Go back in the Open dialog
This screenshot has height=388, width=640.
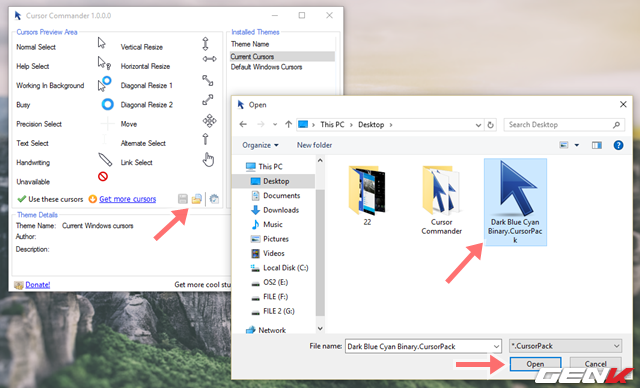[x=243, y=124]
